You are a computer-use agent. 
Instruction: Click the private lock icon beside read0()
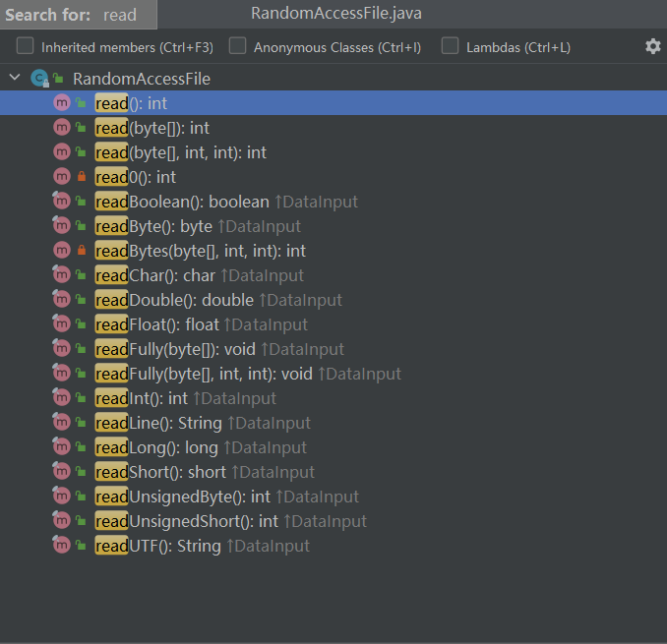coord(82,176)
